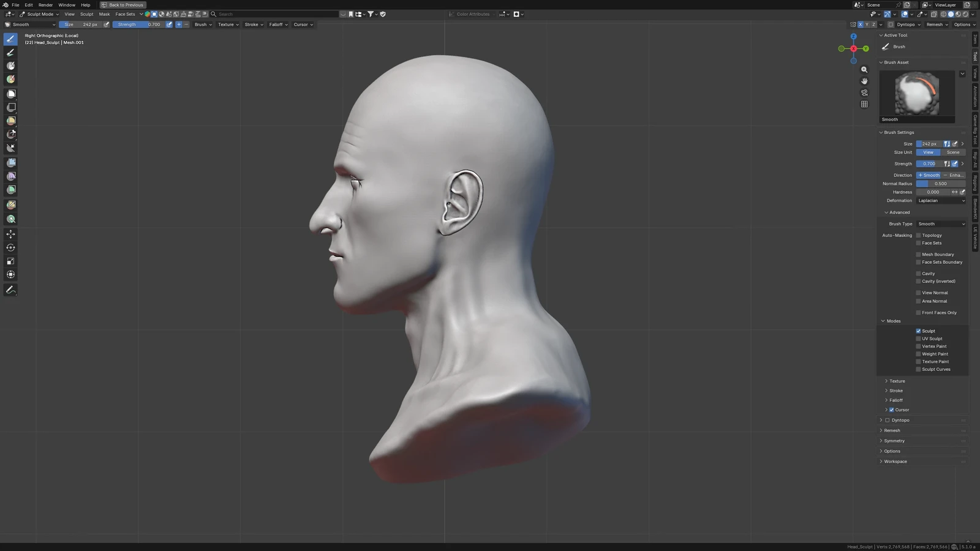
Task: Select solid viewport shading
Action: click(951, 14)
